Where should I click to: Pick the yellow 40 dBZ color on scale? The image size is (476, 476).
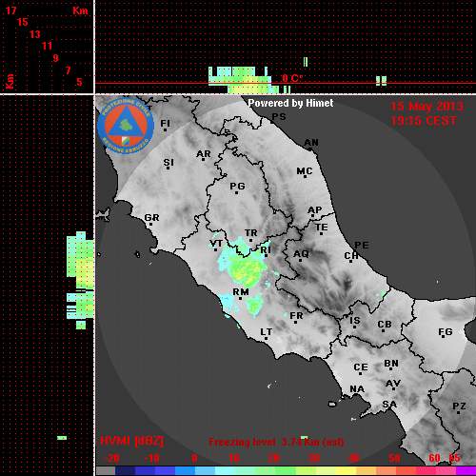tap(346, 471)
